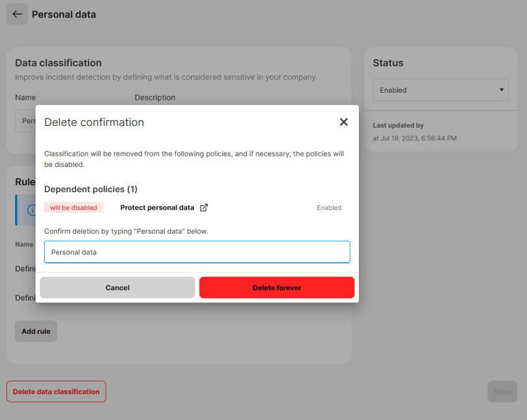Click the Dependent policies heading
This screenshot has width=527, height=420.
click(x=90, y=189)
